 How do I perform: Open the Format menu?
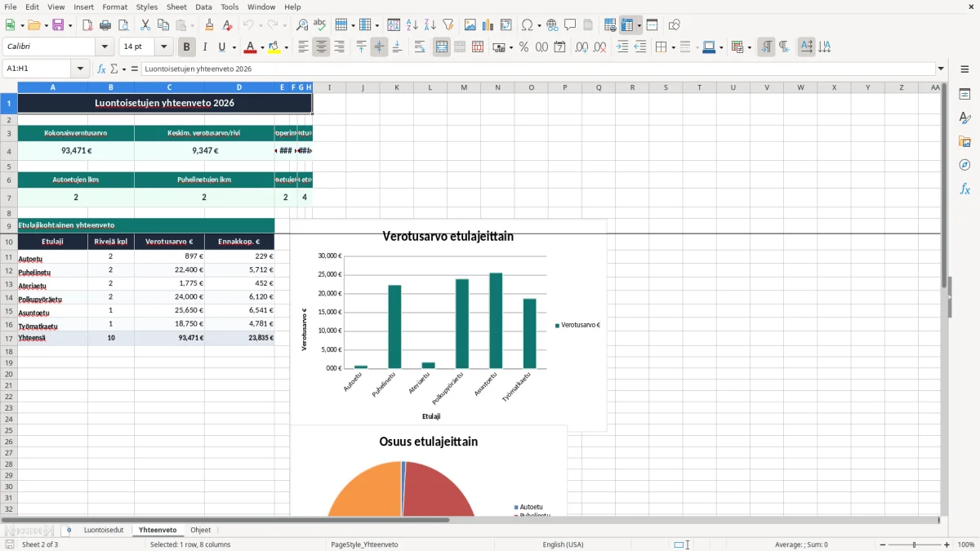(x=114, y=7)
